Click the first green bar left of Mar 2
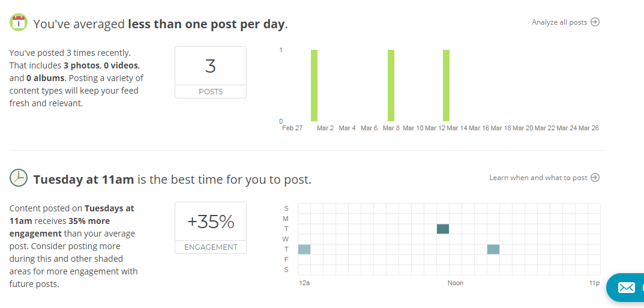This screenshot has width=644, height=308. coord(314,85)
